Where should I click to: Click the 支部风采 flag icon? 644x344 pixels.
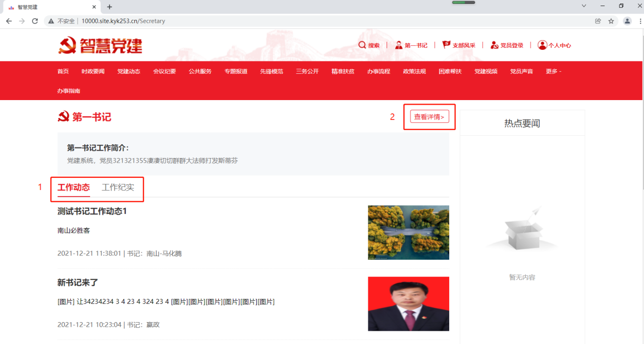pyautogui.click(x=446, y=45)
